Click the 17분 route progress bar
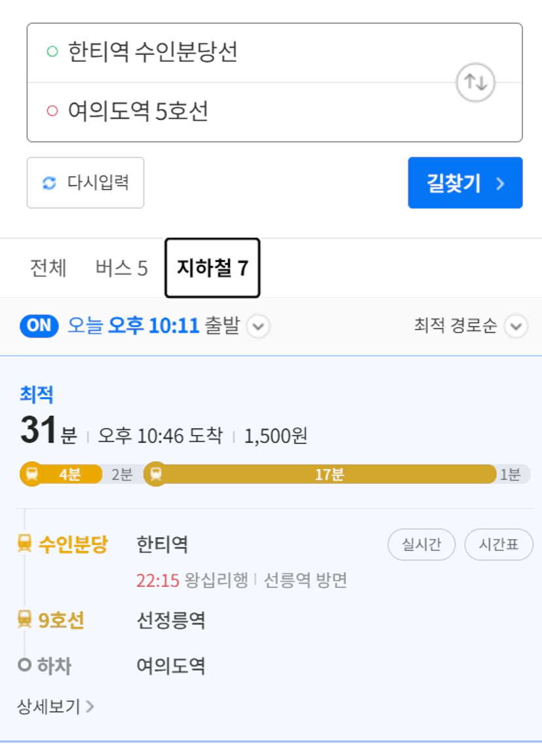The width and height of the screenshot is (542, 756). [x=320, y=474]
